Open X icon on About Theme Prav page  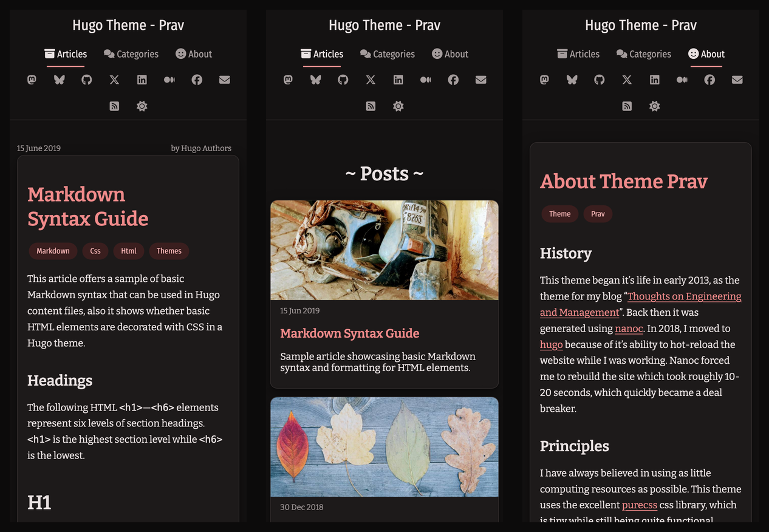pos(627,80)
